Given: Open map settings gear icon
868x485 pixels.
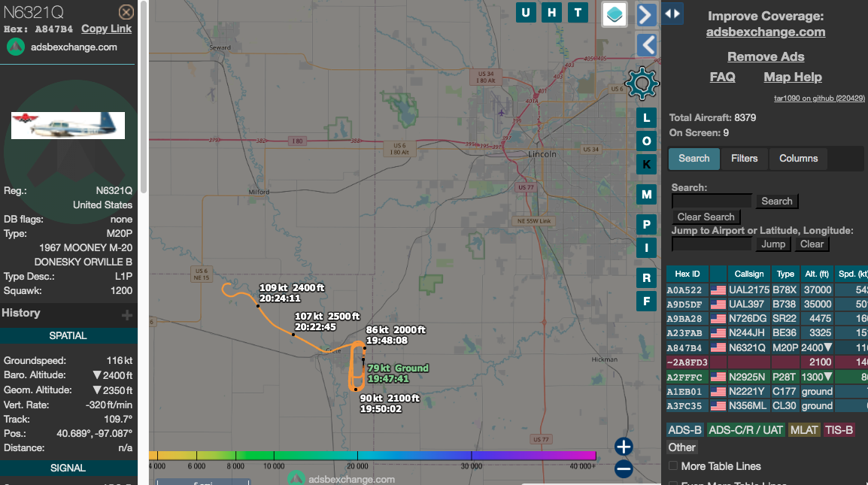Looking at the screenshot, I should click(x=642, y=83).
